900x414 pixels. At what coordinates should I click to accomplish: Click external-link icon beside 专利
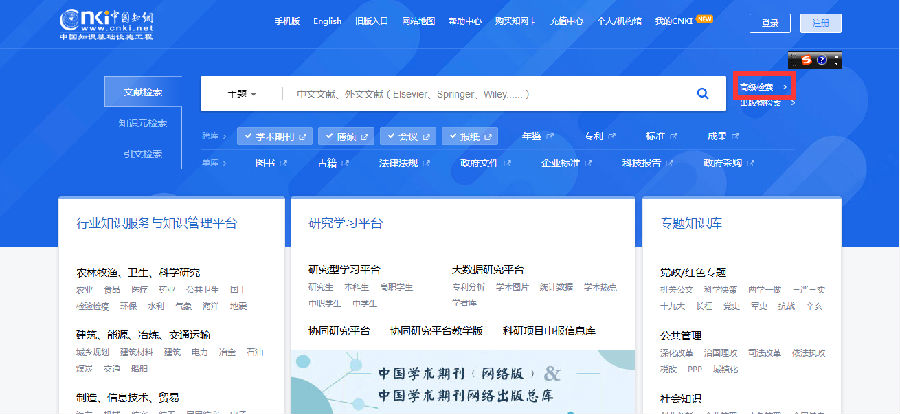pyautogui.click(x=612, y=136)
